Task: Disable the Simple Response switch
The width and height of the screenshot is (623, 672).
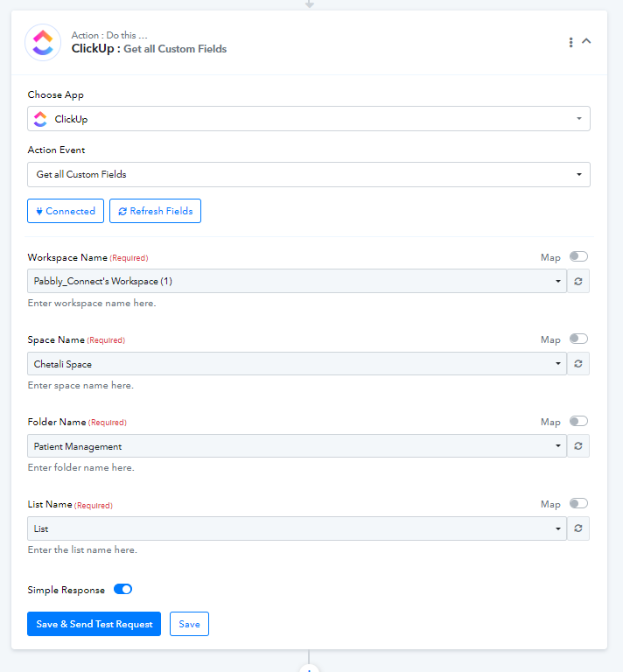Action: (123, 589)
